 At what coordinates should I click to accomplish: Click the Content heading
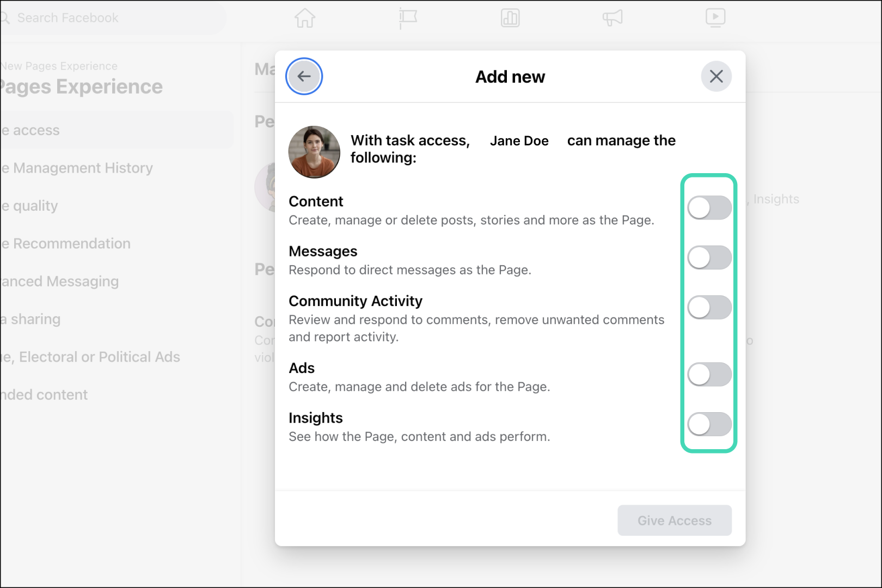click(316, 201)
